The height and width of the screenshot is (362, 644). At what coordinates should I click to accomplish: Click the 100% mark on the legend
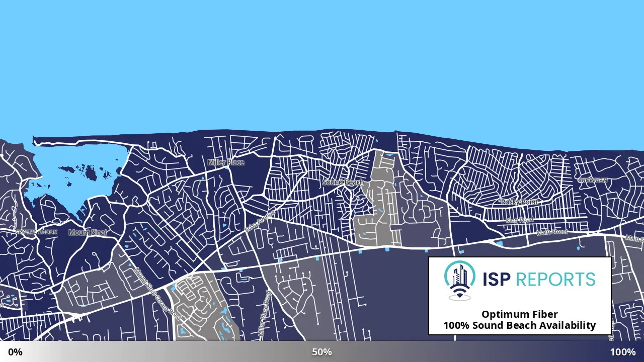(x=623, y=352)
